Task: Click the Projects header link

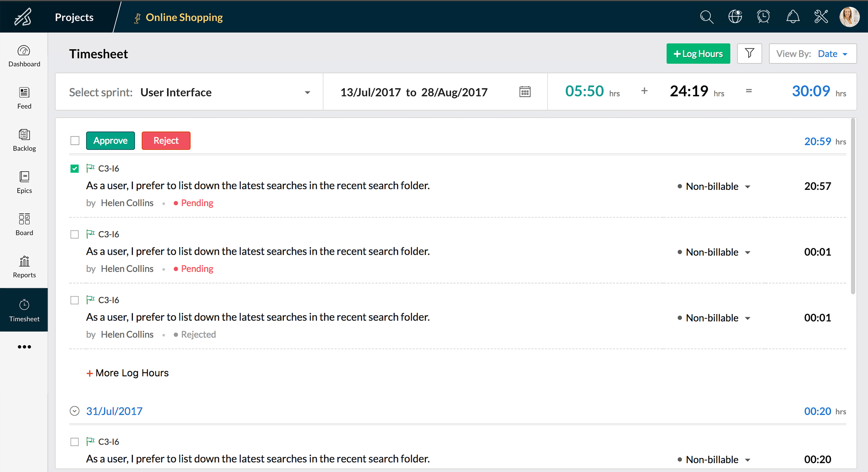Action: click(x=74, y=17)
